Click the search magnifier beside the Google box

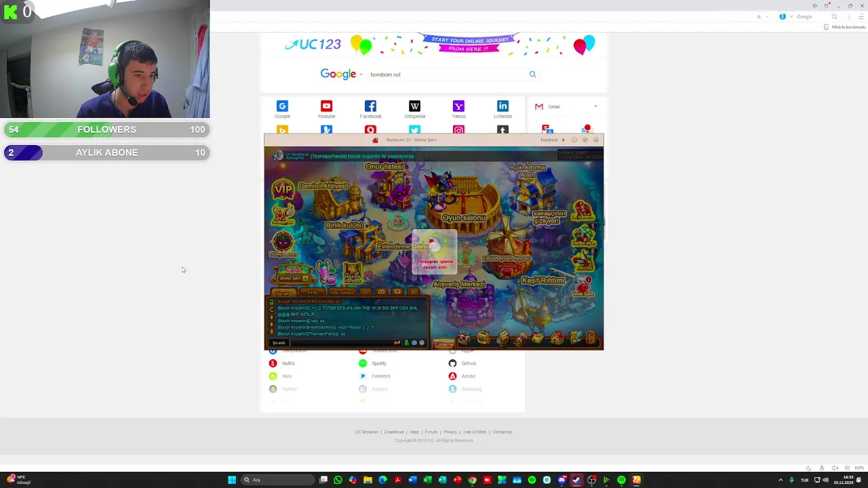click(532, 75)
